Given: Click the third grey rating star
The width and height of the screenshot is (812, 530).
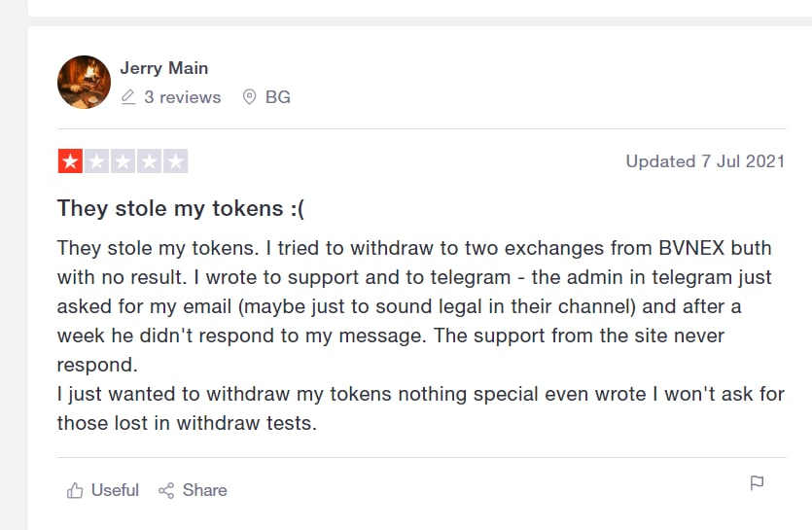Looking at the screenshot, I should pos(123,161).
